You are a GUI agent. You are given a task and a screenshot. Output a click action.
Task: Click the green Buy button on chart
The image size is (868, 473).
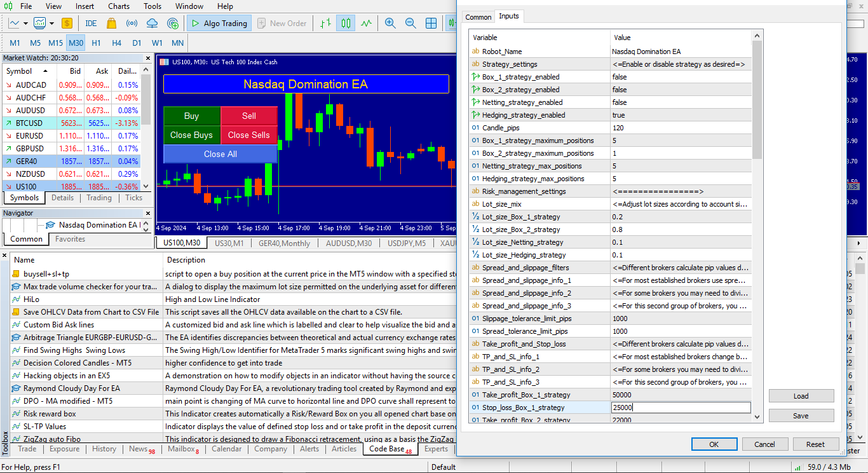(x=191, y=116)
